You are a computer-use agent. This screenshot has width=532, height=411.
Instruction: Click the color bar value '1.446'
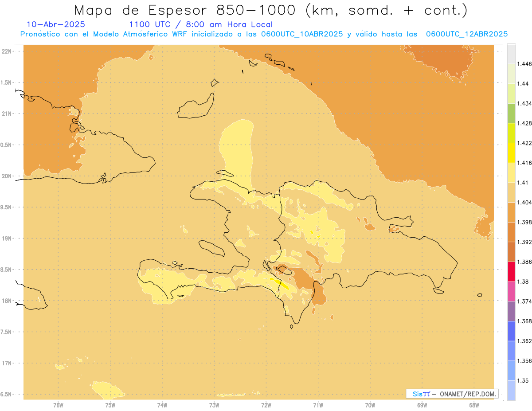point(524,64)
